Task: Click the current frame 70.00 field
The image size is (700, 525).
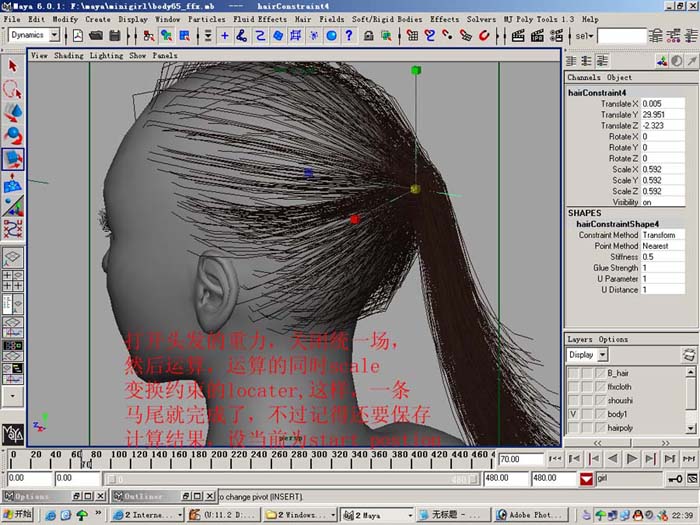Action: pyautogui.click(x=520, y=459)
